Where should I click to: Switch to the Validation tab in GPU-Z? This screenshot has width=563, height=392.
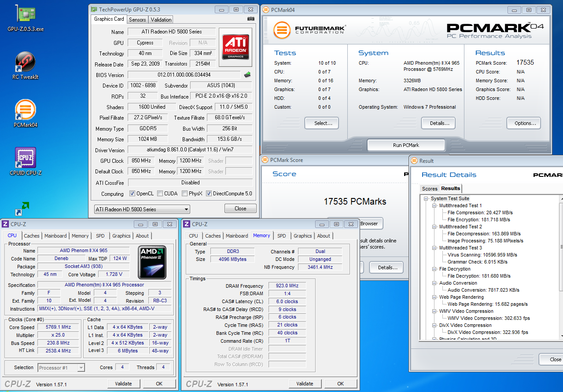pyautogui.click(x=161, y=19)
